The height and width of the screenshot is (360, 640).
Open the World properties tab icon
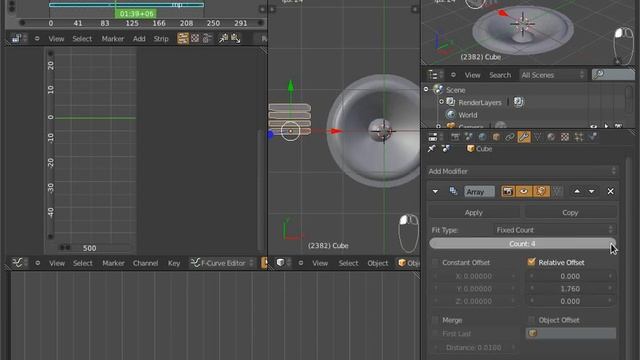482,137
